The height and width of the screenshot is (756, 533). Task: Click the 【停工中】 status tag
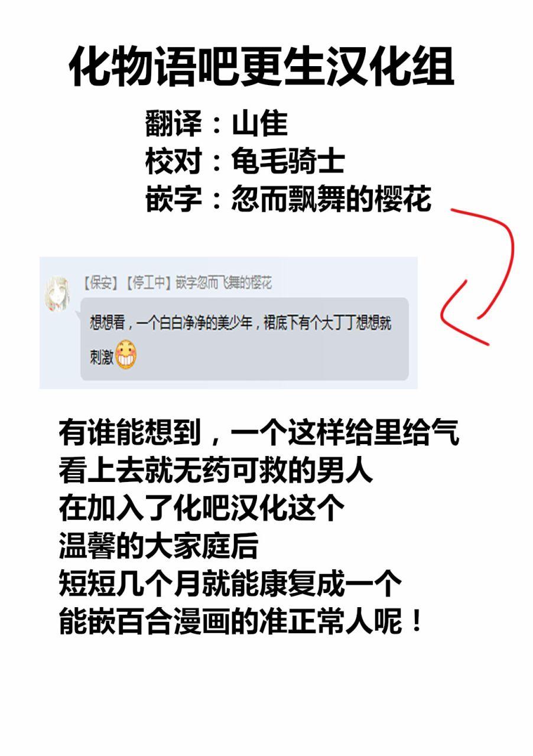tap(148, 283)
